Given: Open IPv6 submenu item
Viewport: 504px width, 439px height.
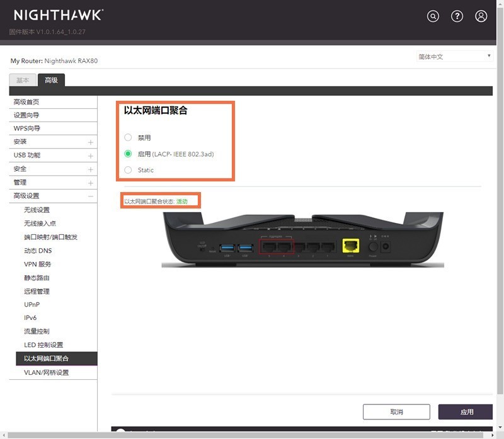Looking at the screenshot, I should pos(30,317).
